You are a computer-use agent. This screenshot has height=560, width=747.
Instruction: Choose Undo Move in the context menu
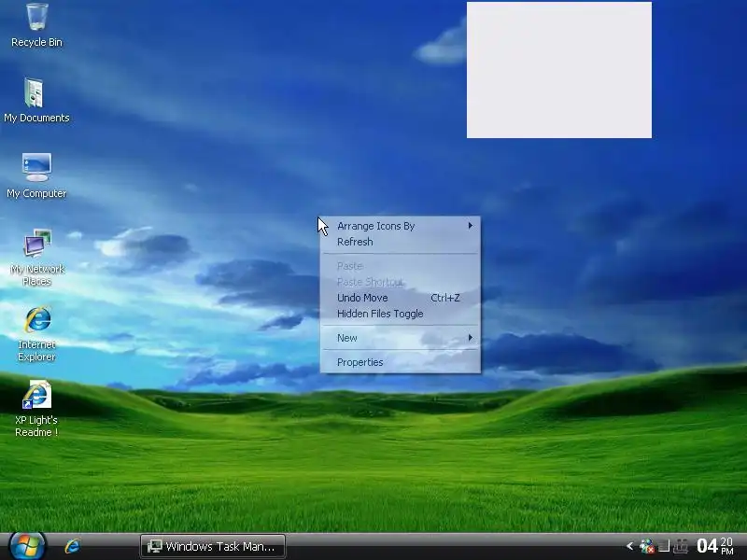click(x=401, y=298)
